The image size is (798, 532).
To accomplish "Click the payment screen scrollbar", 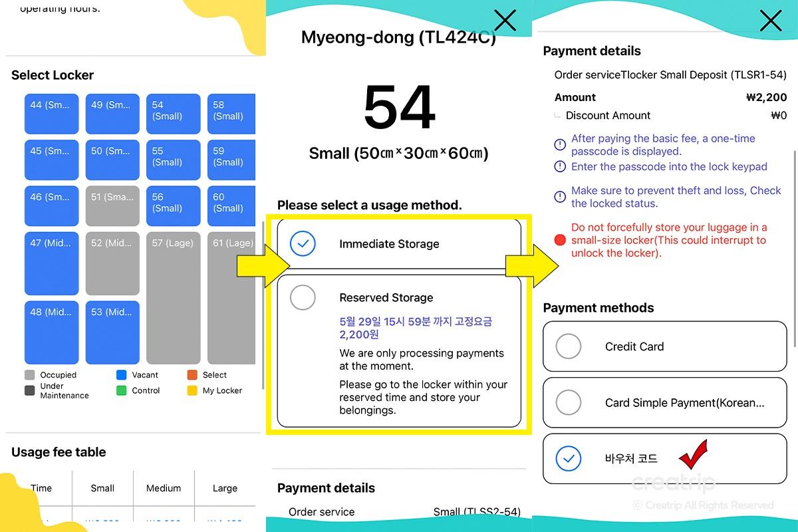I will coord(795,246).
